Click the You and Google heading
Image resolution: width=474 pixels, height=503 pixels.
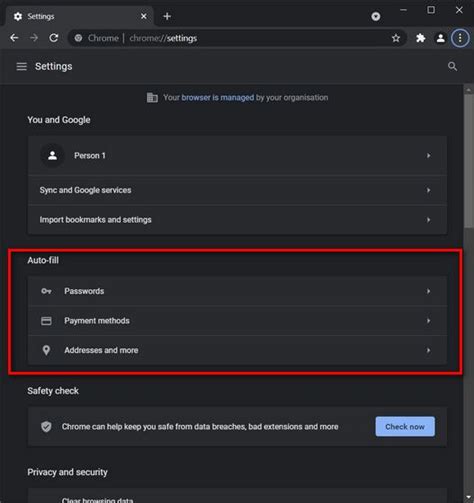(x=59, y=120)
